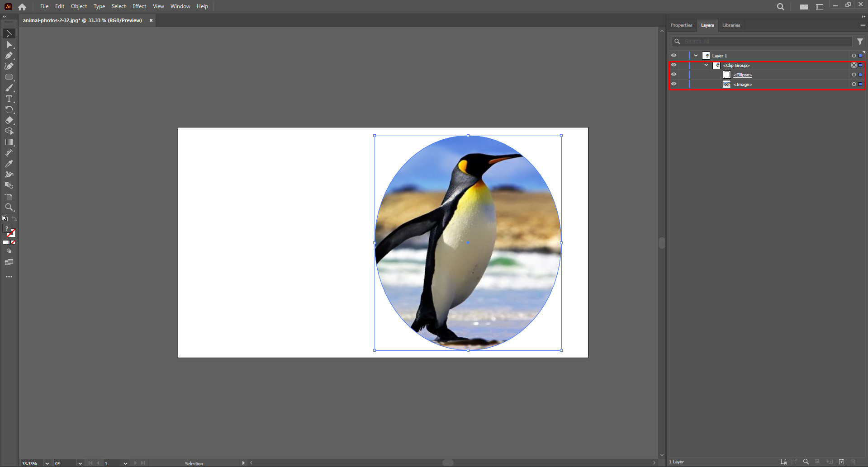Select the Gradient tool
868x467 pixels.
click(x=9, y=142)
